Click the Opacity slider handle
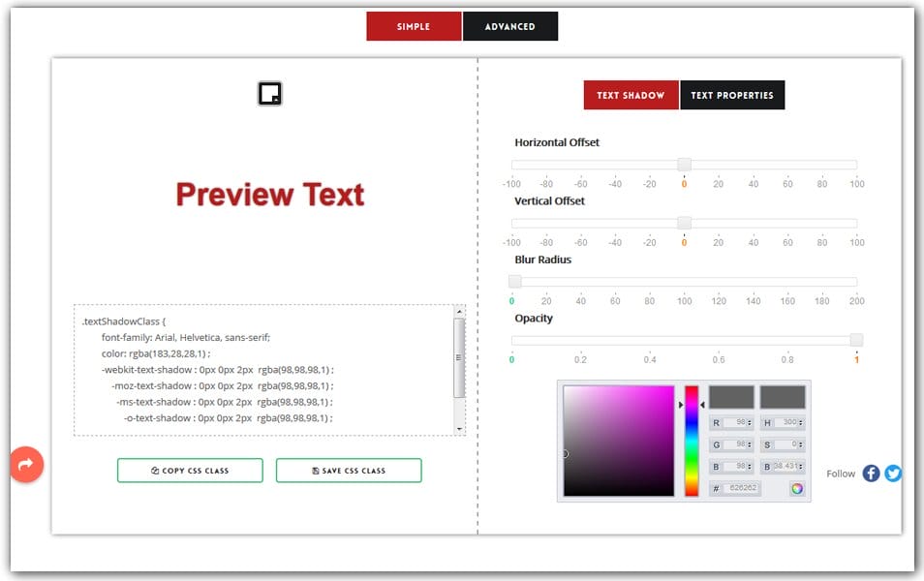Viewport: 924px width, 581px height. pyautogui.click(x=853, y=340)
